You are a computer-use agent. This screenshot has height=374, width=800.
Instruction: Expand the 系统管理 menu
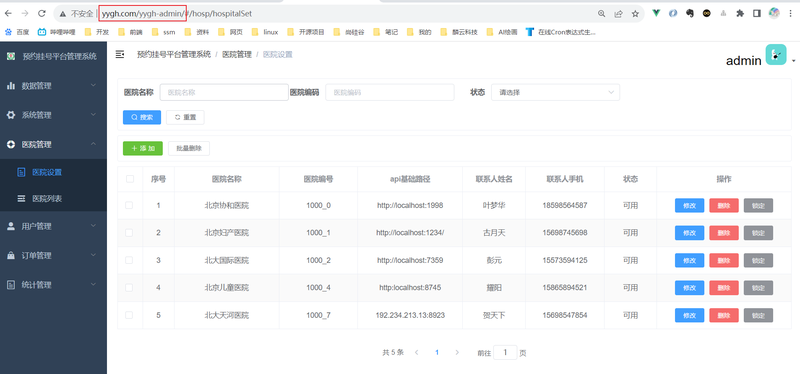click(53, 115)
